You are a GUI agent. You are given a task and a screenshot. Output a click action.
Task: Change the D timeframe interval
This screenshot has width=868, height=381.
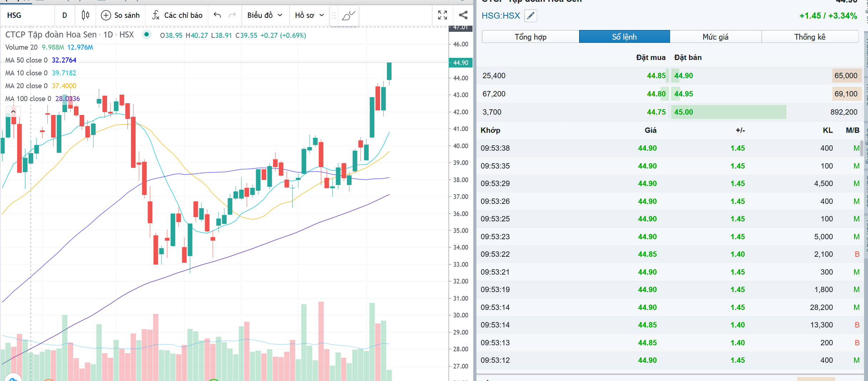click(x=65, y=15)
